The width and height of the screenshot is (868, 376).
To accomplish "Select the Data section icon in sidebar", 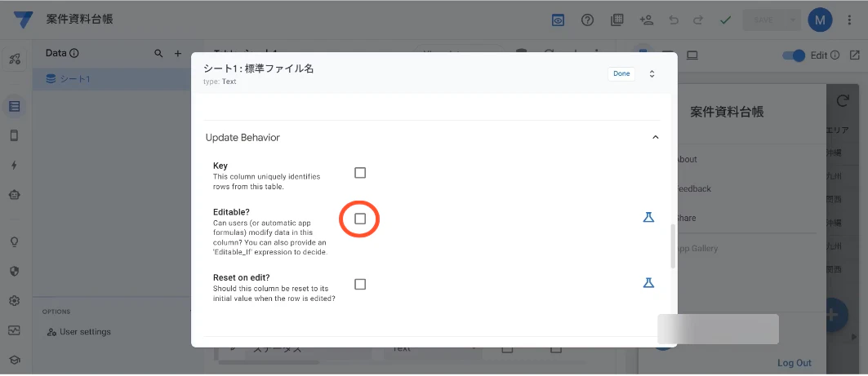I will [x=15, y=105].
